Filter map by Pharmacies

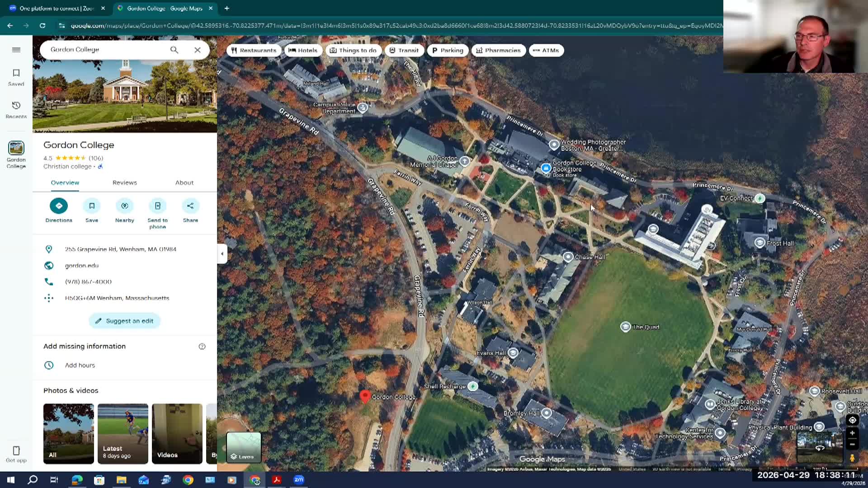[498, 50]
